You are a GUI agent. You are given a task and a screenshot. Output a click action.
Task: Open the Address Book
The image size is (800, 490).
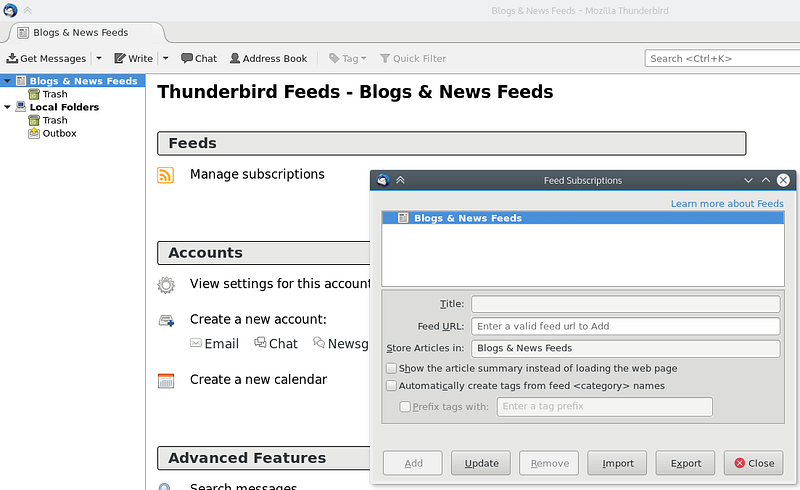(268, 58)
